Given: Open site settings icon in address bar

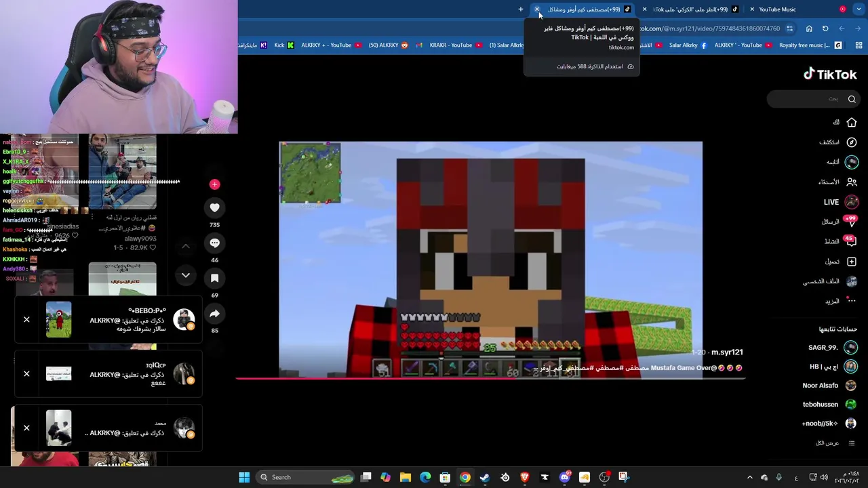Looking at the screenshot, I should click(789, 28).
